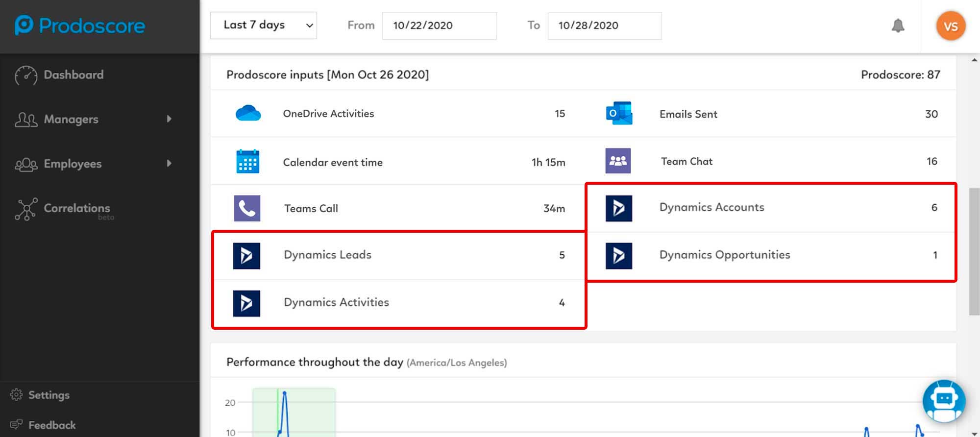Open Settings in sidebar
980x437 pixels.
point(49,395)
